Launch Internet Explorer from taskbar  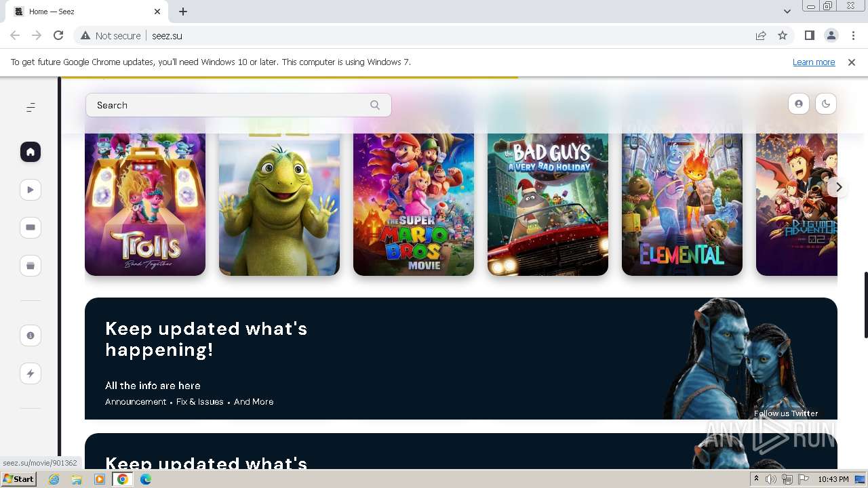point(54,479)
